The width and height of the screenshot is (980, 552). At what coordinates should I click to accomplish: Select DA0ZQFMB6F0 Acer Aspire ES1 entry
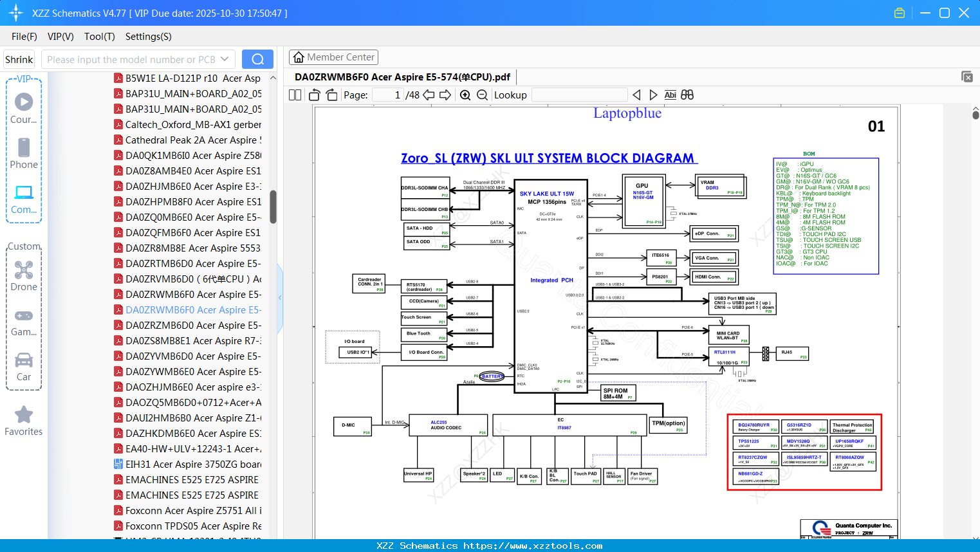187,233
